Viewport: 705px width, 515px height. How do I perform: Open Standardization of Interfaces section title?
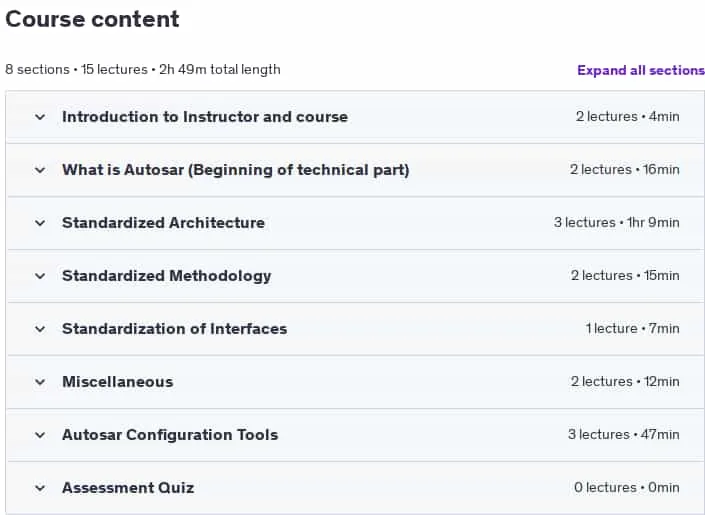(x=174, y=329)
